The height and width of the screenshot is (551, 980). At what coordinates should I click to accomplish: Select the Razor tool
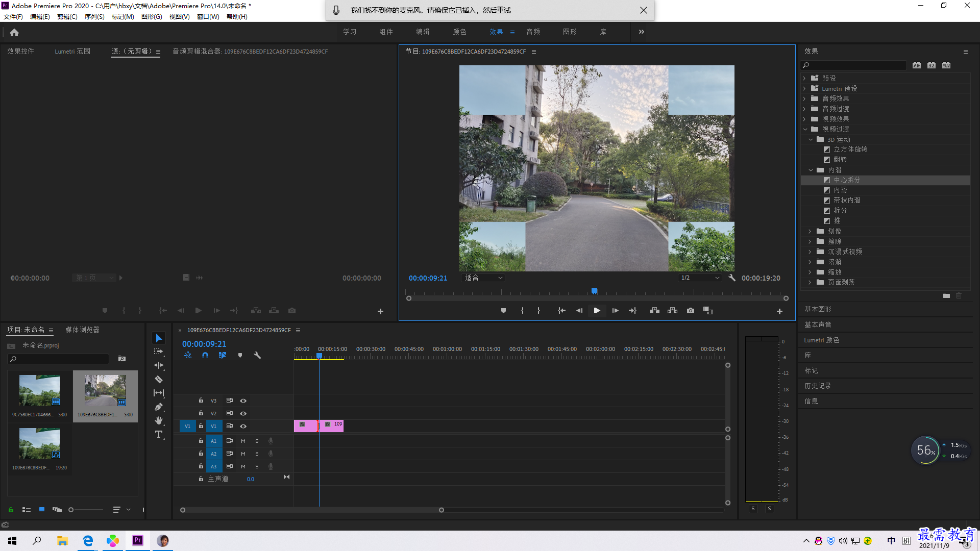[159, 379]
